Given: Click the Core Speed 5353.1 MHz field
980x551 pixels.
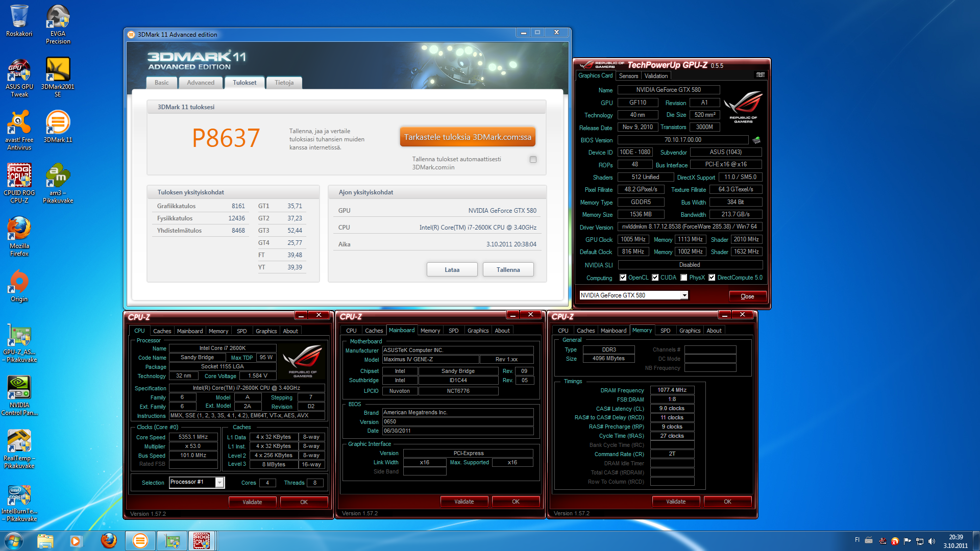Looking at the screenshot, I should [193, 437].
